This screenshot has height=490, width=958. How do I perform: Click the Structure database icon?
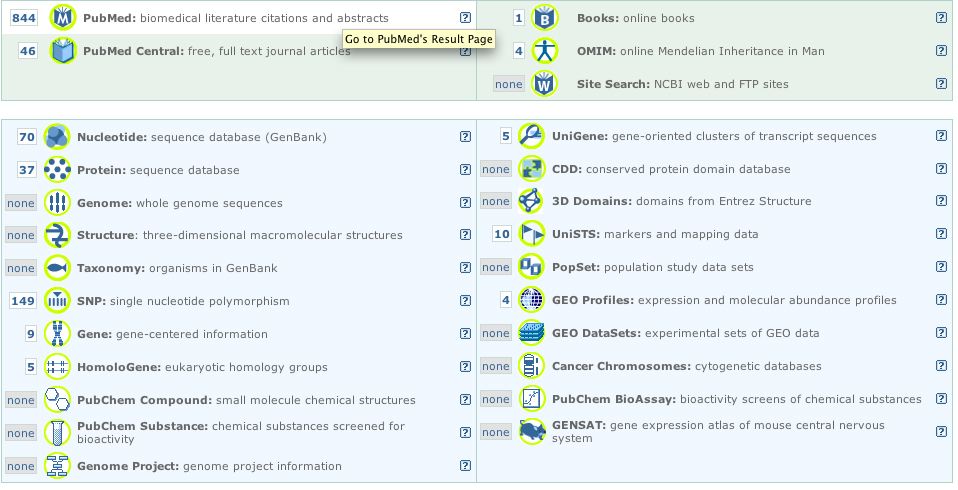pos(57,235)
